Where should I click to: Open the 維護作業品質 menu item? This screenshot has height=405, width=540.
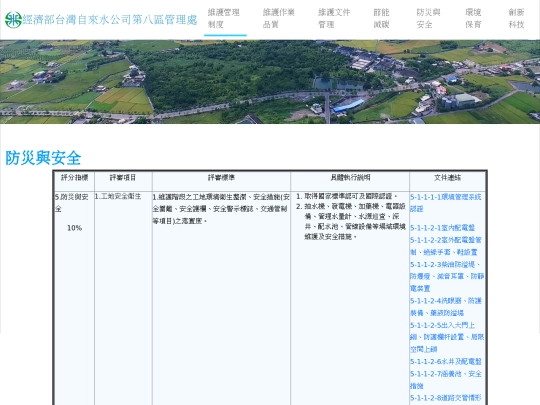tap(279, 19)
